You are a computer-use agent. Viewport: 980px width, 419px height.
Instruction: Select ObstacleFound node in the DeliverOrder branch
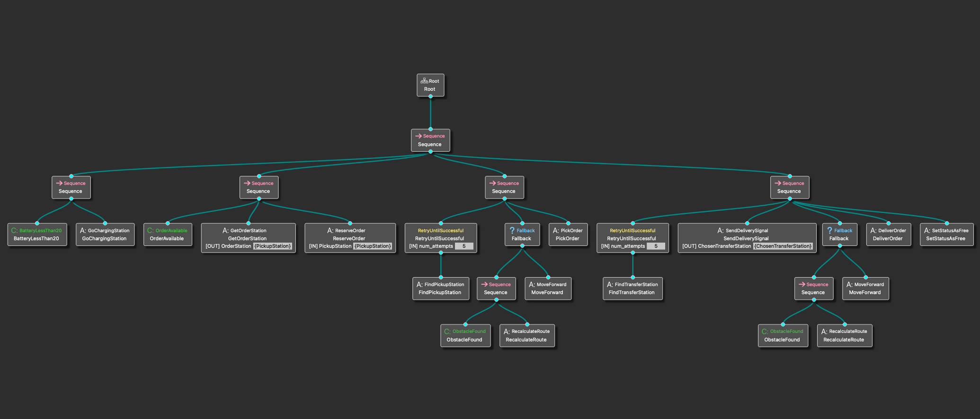(x=783, y=336)
